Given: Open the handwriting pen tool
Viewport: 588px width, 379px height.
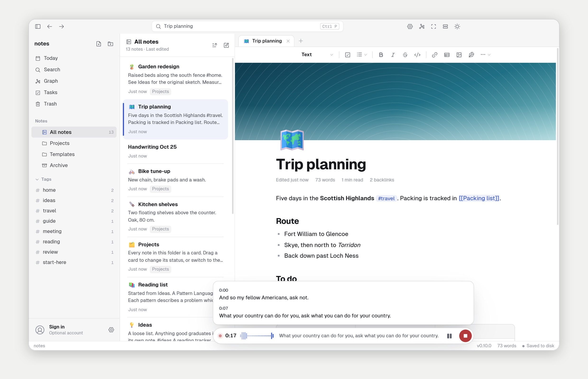Looking at the screenshot, I should (471, 55).
